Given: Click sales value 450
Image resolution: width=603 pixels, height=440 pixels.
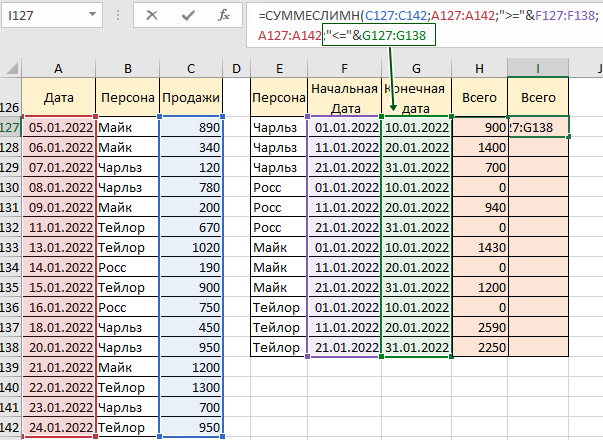Looking at the screenshot, I should [x=191, y=328].
